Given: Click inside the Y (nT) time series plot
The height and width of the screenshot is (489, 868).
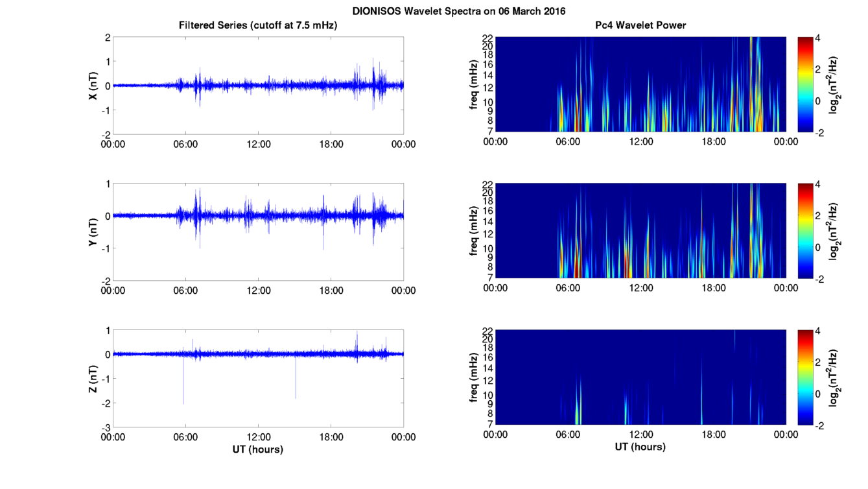Looking at the screenshot, I should click(258, 232).
